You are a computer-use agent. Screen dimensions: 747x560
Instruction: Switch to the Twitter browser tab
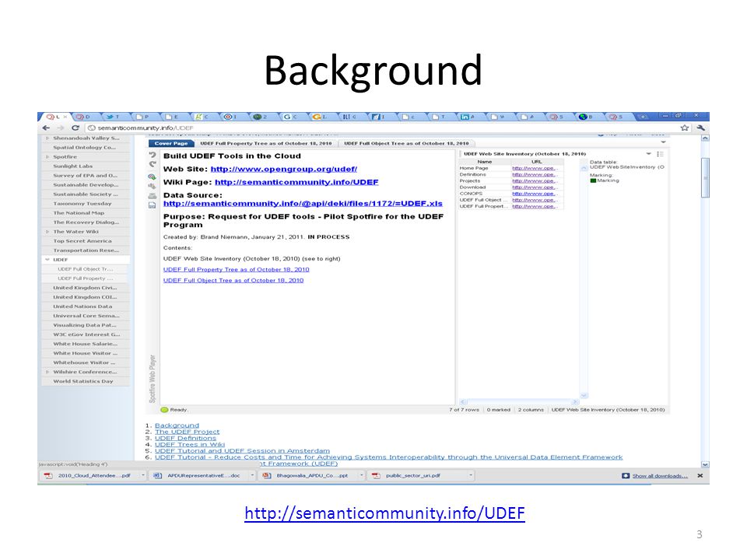pyautogui.click(x=111, y=117)
